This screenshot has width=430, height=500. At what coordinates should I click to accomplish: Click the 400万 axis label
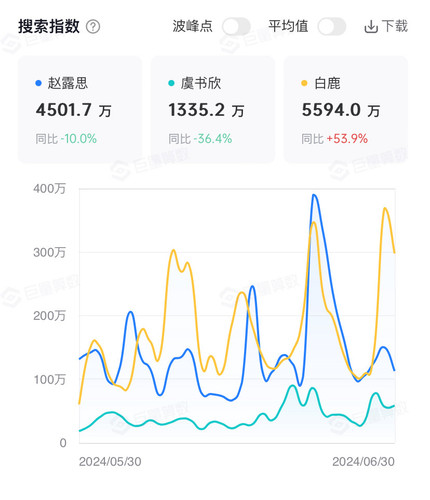point(49,189)
